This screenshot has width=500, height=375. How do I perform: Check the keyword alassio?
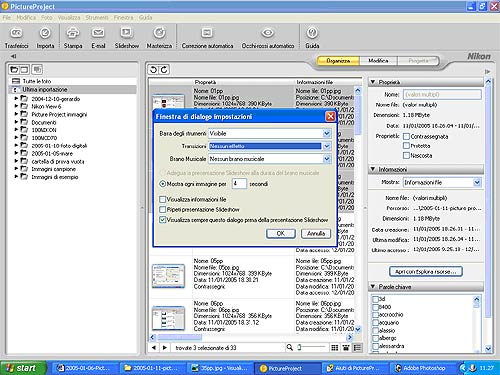coord(375,331)
